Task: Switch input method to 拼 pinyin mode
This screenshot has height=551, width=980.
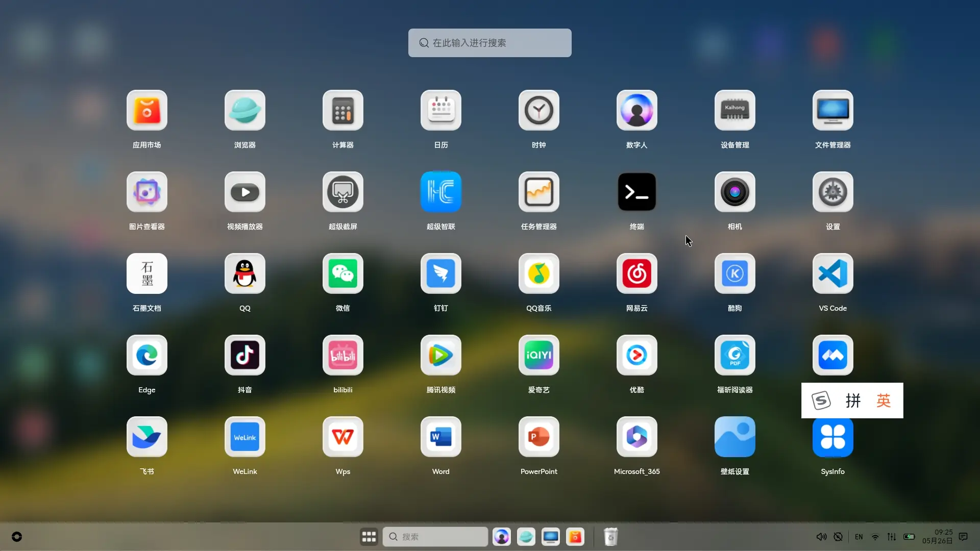Action: coord(853,400)
